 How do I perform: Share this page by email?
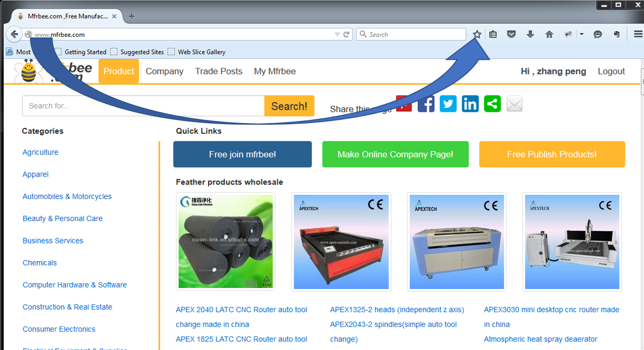515,104
